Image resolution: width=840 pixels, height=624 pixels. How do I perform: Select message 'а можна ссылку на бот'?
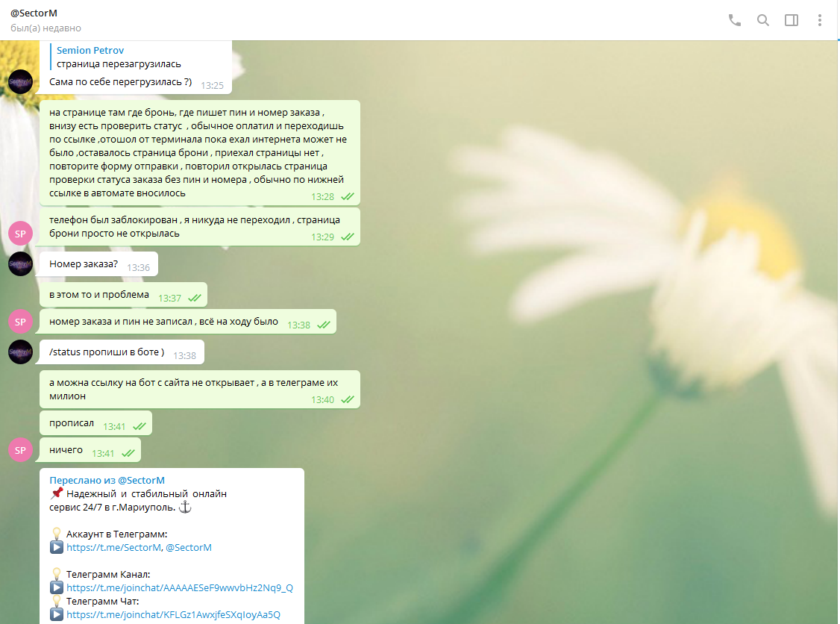[x=200, y=390]
